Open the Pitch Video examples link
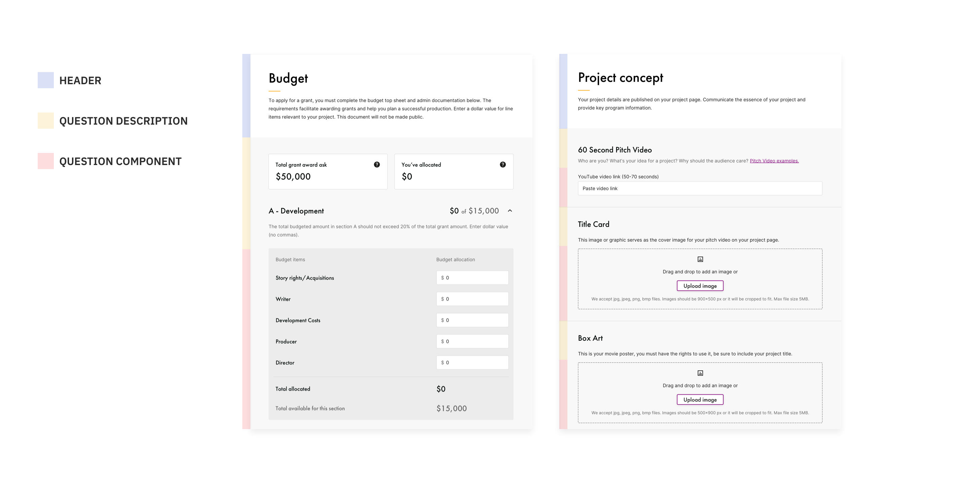The width and height of the screenshot is (980, 483). [x=774, y=161]
